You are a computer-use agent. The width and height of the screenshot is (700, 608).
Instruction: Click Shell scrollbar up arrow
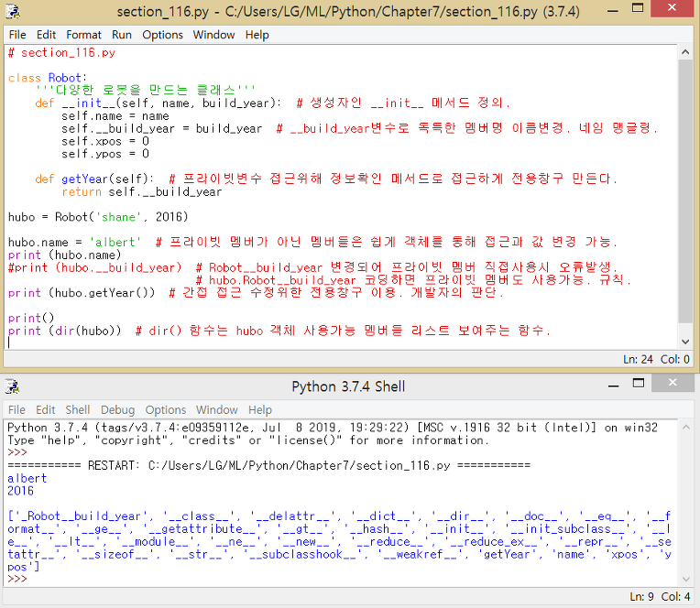(686, 428)
